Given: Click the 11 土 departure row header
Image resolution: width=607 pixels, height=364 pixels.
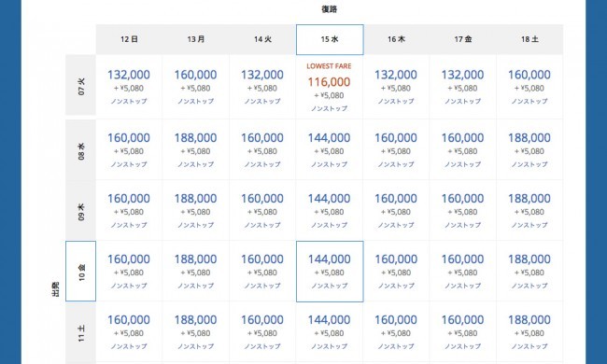Looking at the screenshot, I should pyautogui.click(x=81, y=332).
